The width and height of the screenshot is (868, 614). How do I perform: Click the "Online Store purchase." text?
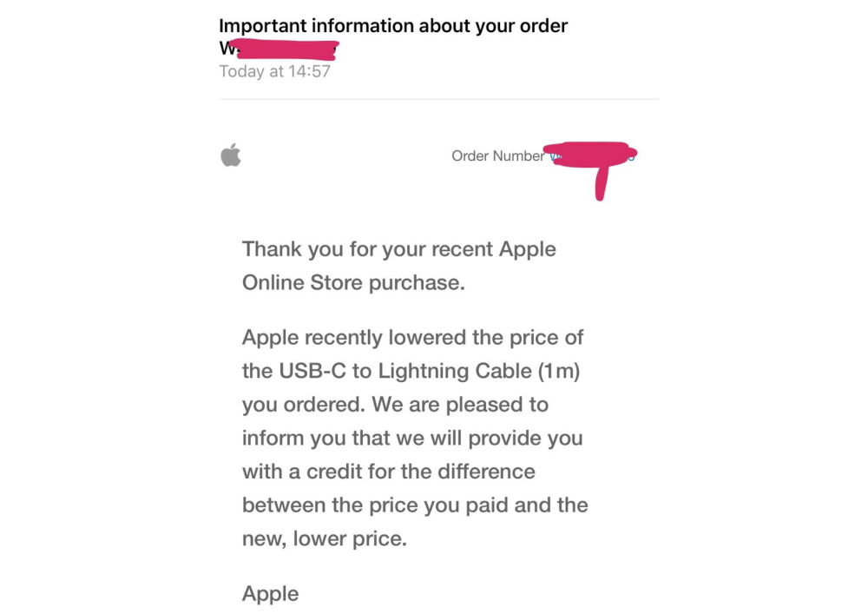coord(353,283)
